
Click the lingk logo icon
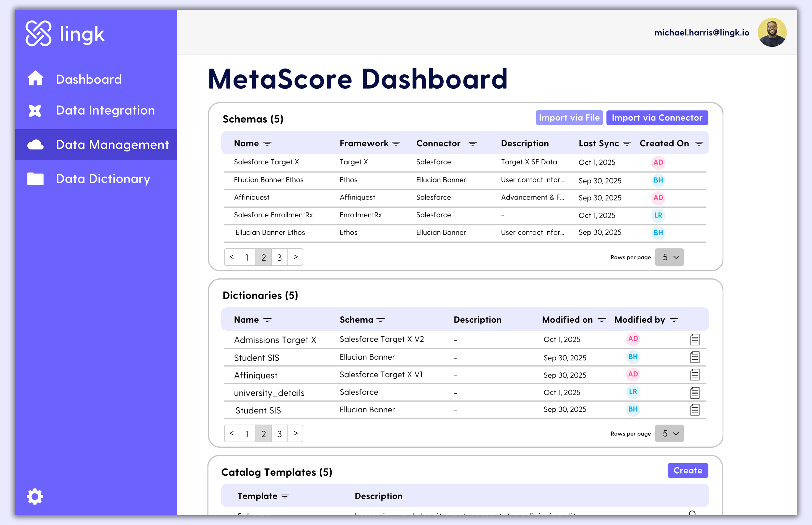39,33
